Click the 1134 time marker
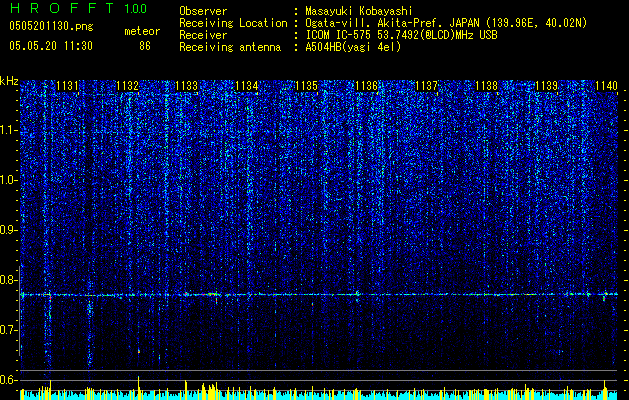The width and height of the screenshot is (629, 400). tap(247, 85)
